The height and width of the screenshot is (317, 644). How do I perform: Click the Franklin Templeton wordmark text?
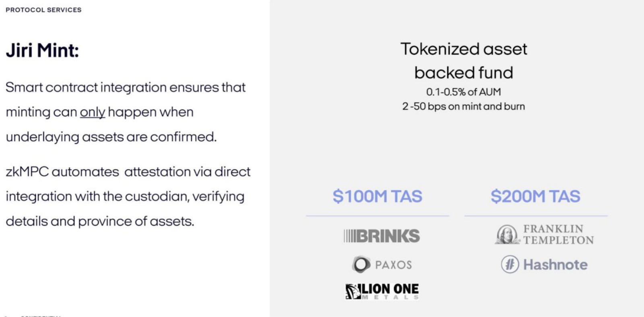click(x=558, y=234)
